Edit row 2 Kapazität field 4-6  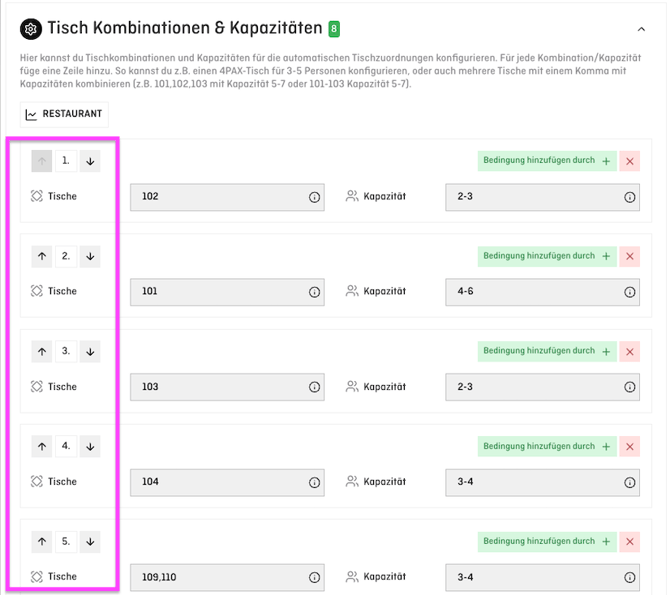click(x=542, y=292)
